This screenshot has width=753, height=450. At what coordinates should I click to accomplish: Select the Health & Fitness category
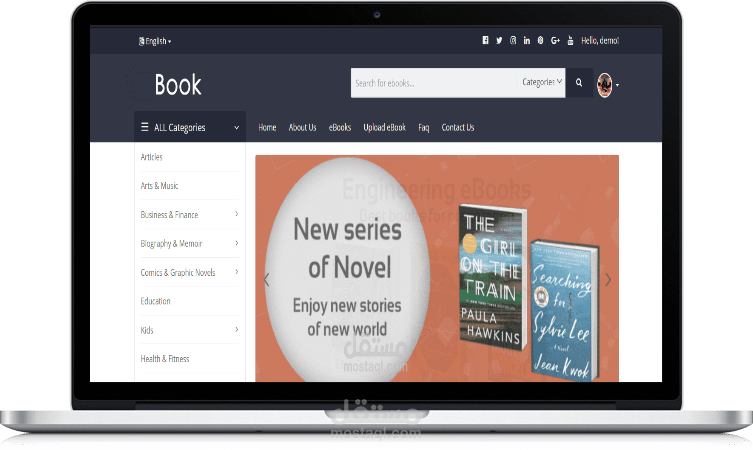tap(165, 359)
